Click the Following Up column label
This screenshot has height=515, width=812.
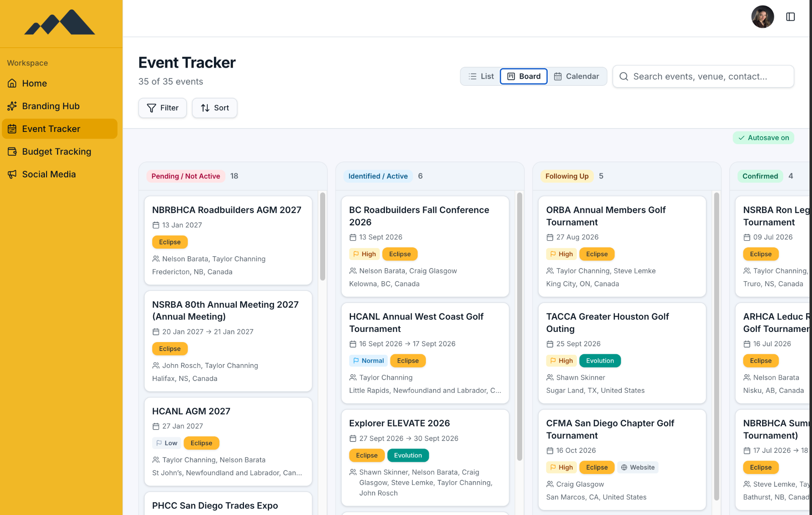point(567,176)
